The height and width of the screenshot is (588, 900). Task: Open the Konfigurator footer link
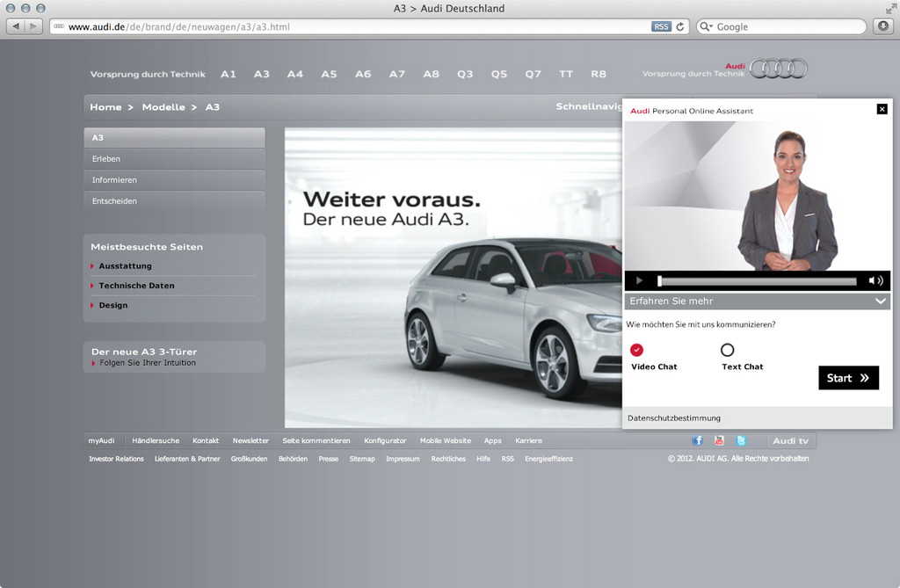[385, 441]
